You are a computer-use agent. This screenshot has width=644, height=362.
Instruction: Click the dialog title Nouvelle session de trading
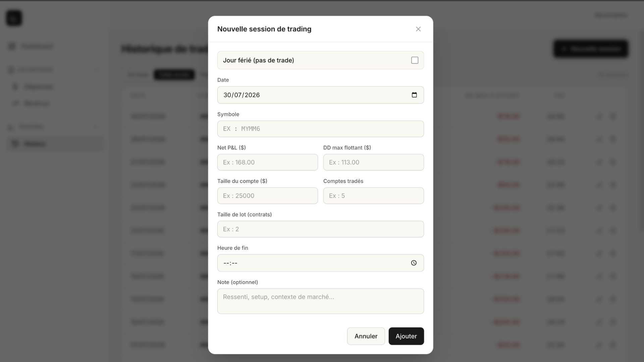tap(264, 29)
